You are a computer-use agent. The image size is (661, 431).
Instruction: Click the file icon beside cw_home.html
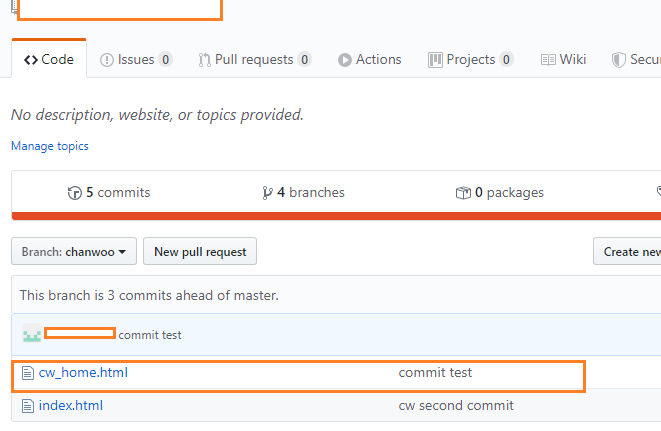coord(28,373)
